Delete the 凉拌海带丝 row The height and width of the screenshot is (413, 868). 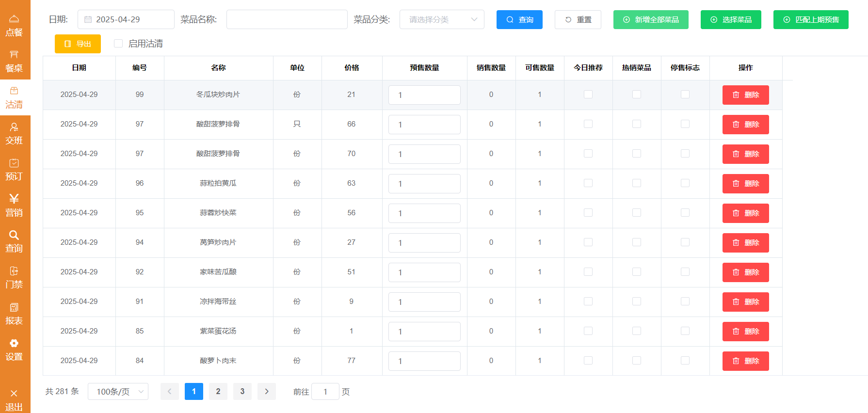[745, 302]
